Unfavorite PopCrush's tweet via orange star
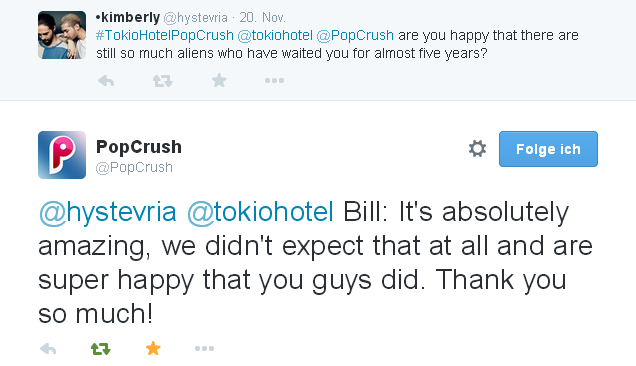This screenshot has height=366, width=636. (x=153, y=349)
